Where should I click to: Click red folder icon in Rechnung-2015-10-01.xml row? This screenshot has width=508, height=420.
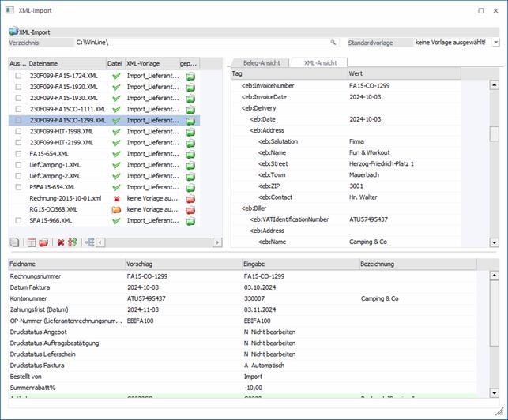tap(190, 198)
